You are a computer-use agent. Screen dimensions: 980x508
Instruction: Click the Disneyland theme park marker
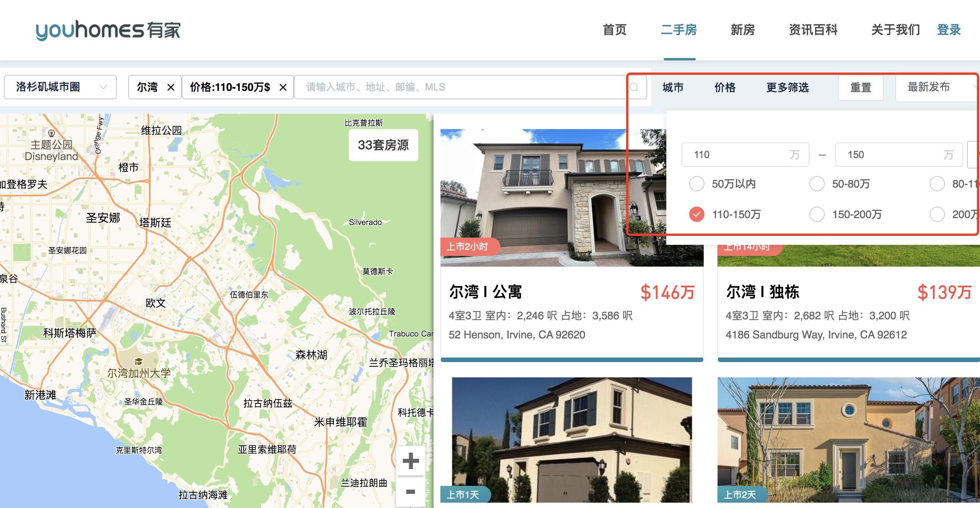(x=52, y=133)
